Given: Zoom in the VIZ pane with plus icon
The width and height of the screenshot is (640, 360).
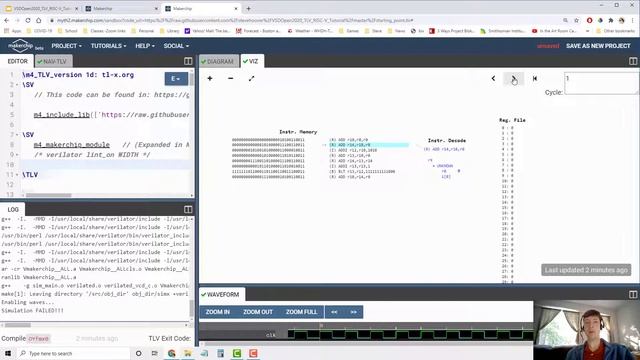Looking at the screenshot, I should (210, 78).
